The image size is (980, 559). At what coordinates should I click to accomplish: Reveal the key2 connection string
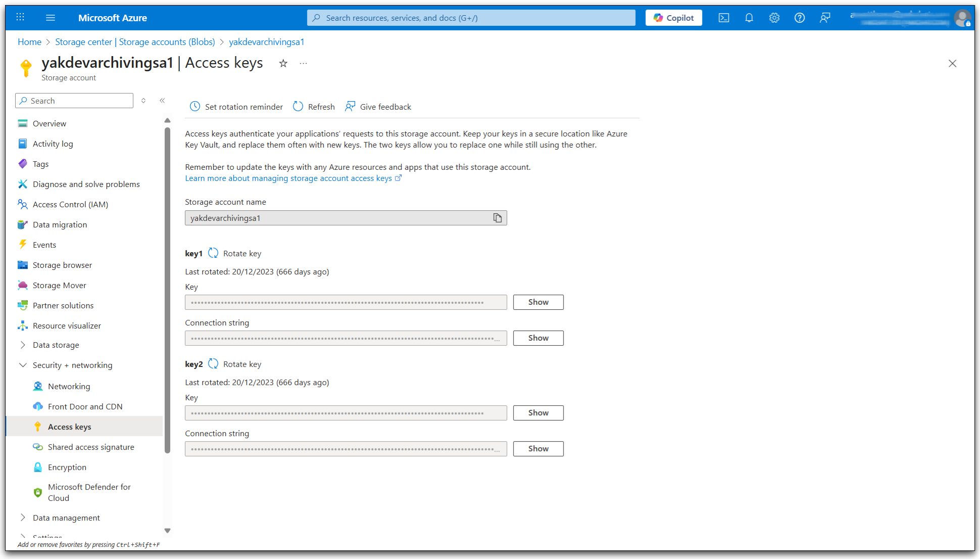[538, 449]
